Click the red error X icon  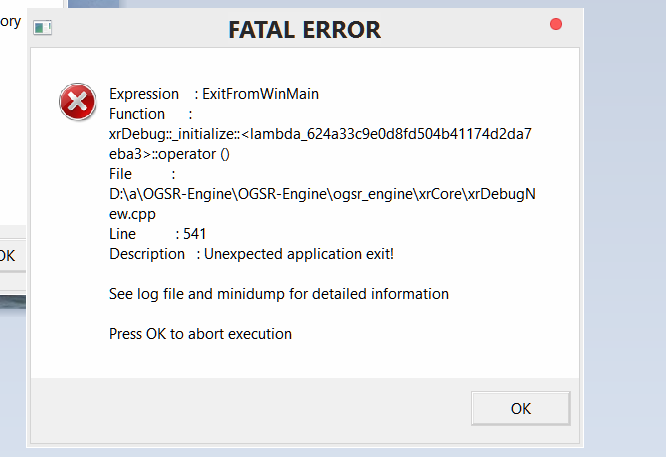pyautogui.click(x=75, y=101)
